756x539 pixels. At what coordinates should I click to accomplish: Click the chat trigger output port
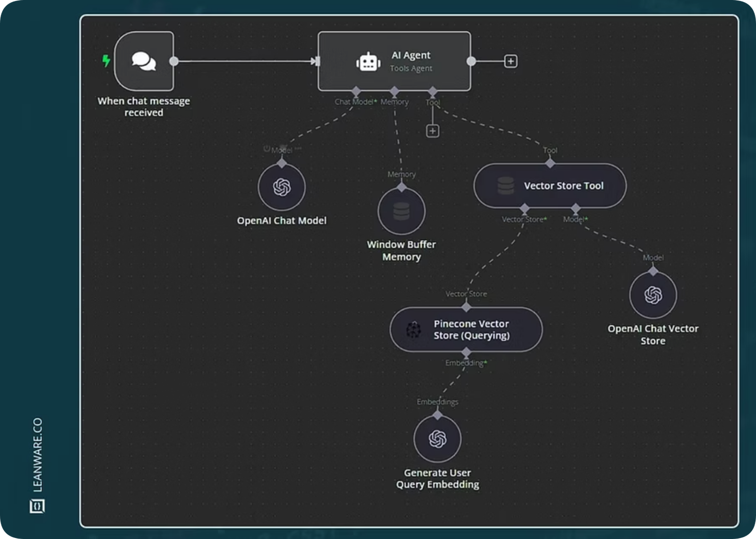[174, 61]
